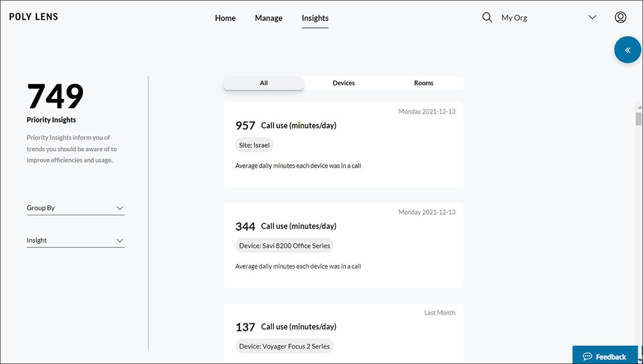643x364 pixels.
Task: Click the 749 priority insights count
Action: point(55,97)
